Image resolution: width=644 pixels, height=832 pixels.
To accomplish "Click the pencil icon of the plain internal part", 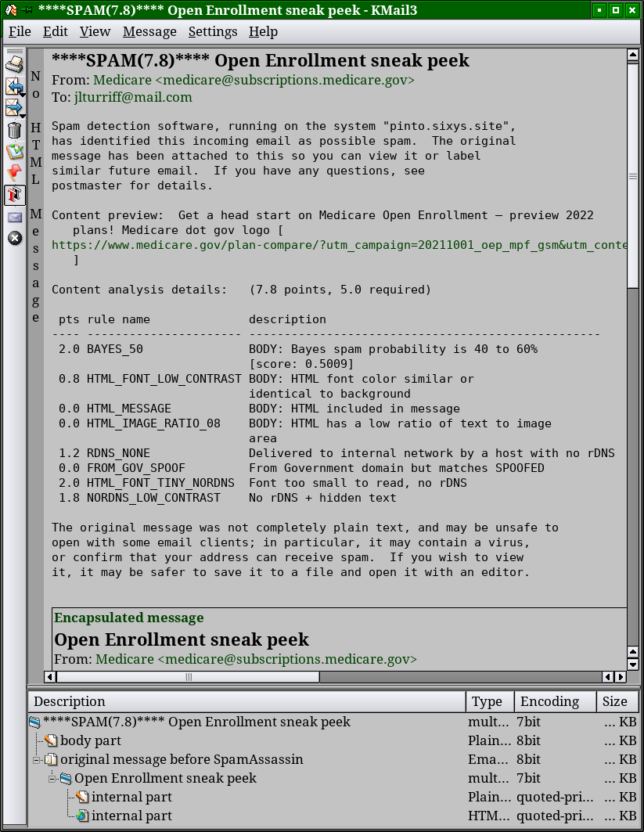I will [x=82, y=798].
